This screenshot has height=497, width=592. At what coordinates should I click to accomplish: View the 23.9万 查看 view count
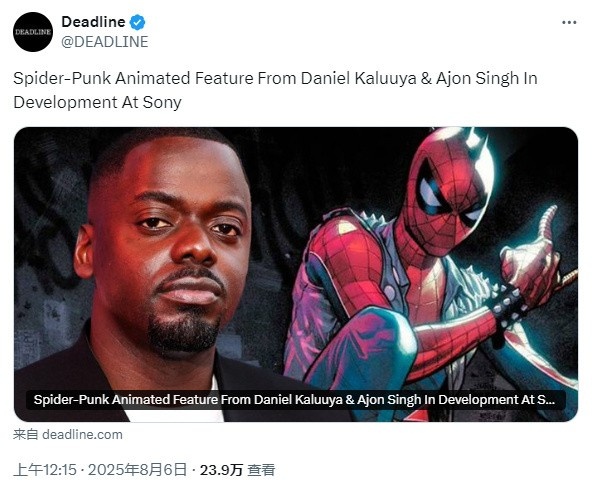tap(237, 470)
